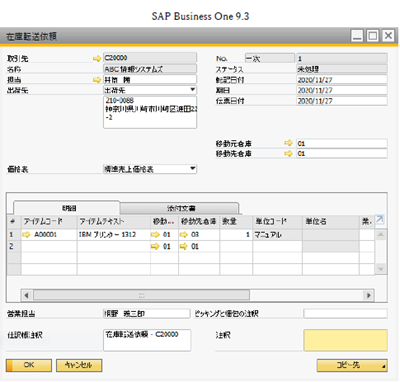Viewport: 400px width, 382px height.
Task: Select row number 2 in the table
Action: 14,247
